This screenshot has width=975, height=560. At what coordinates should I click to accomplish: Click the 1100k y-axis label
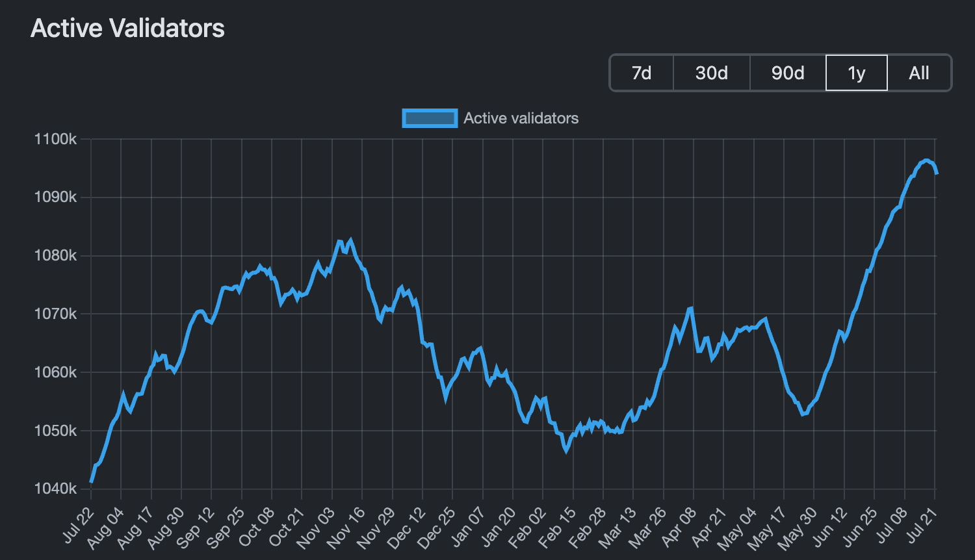pyautogui.click(x=57, y=138)
